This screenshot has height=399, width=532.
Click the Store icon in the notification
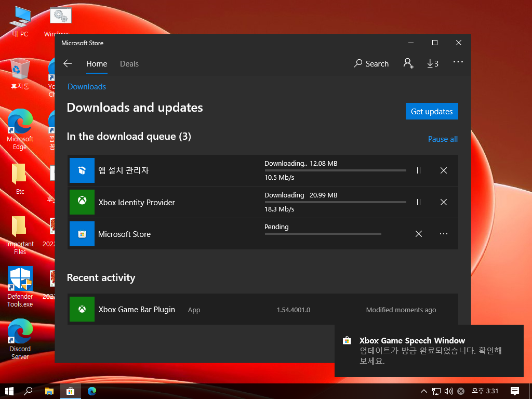click(x=347, y=340)
